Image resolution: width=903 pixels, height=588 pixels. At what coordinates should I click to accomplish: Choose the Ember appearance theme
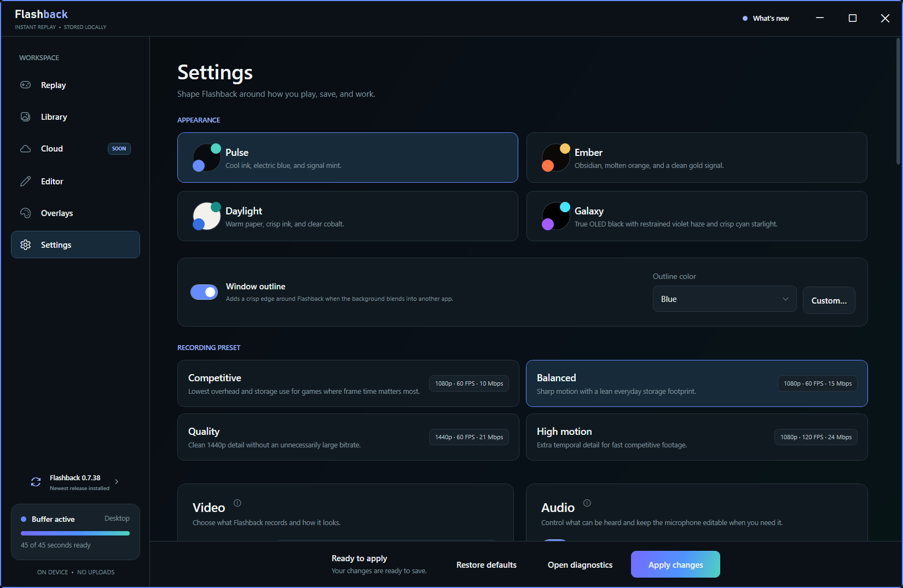click(x=697, y=158)
